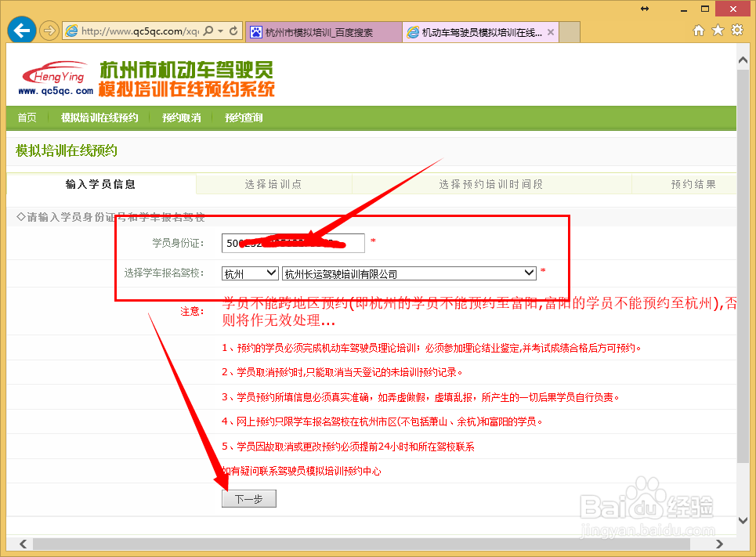The image size is (756, 557).
Task: Switch to the 选择培训点 step tab
Action: point(273,183)
